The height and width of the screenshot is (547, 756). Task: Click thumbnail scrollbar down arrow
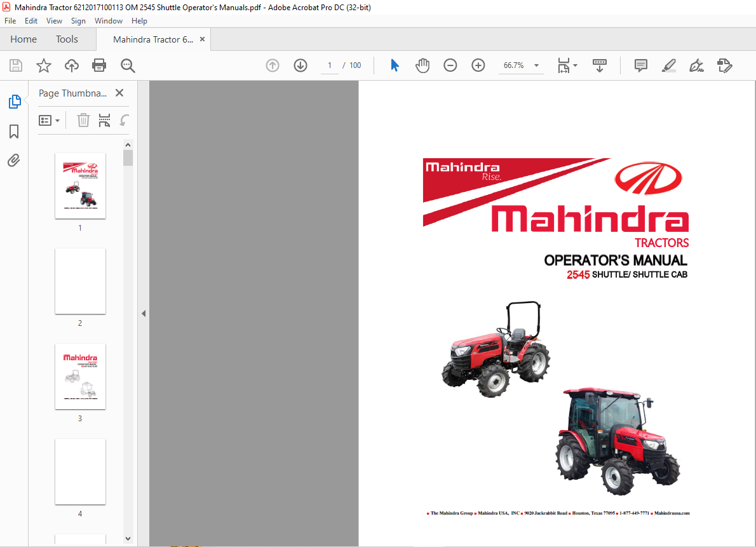point(128,538)
